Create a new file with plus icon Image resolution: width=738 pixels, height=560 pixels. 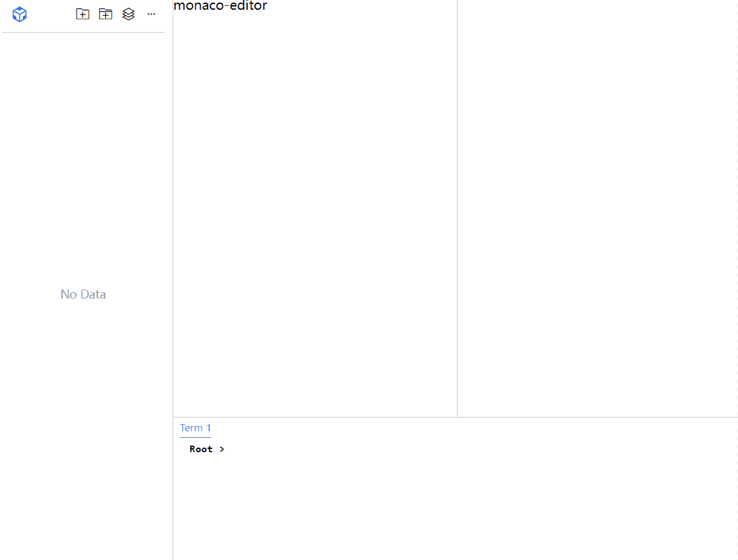pos(82,14)
